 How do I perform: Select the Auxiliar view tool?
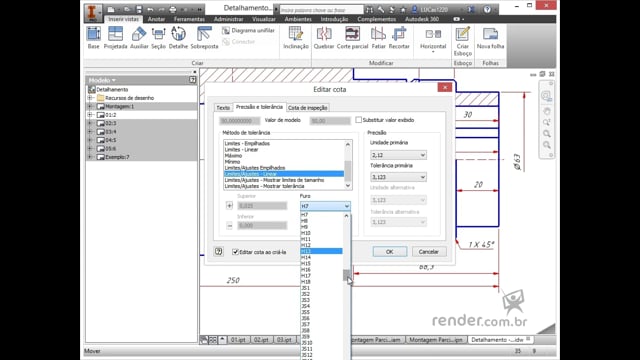click(x=139, y=38)
